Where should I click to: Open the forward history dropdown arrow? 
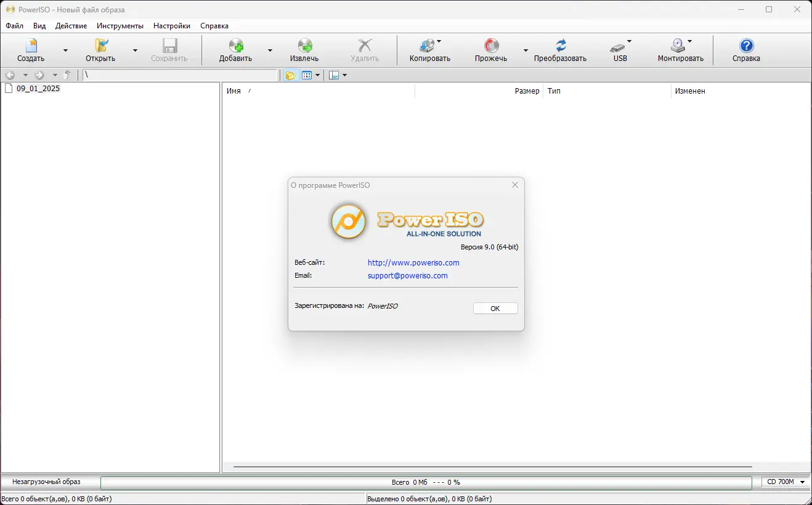click(55, 75)
